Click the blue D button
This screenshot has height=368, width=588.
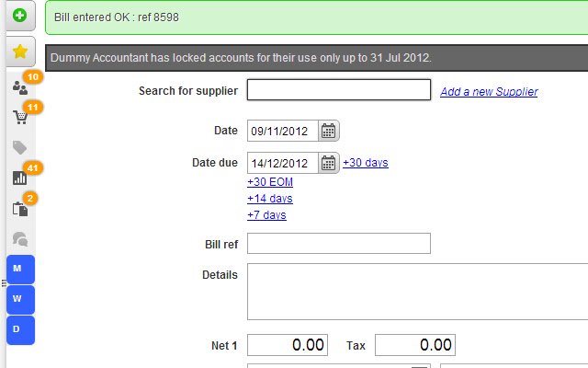pos(20,329)
